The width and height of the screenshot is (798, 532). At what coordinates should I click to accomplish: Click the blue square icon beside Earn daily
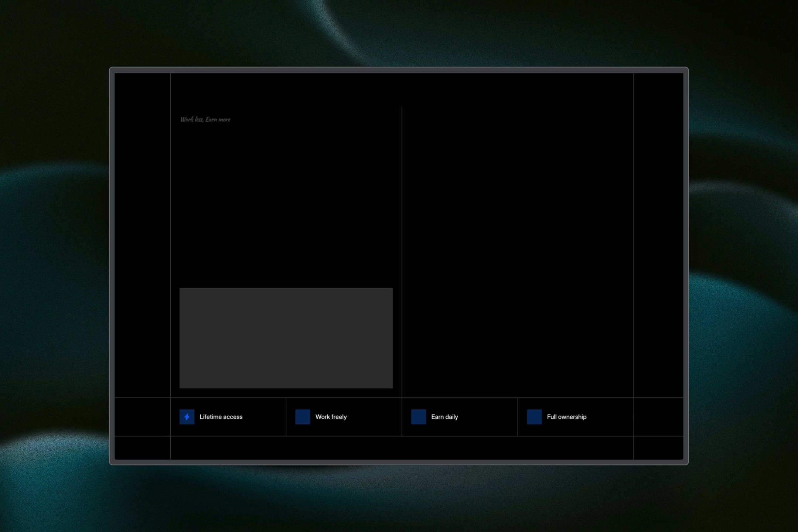(x=419, y=417)
